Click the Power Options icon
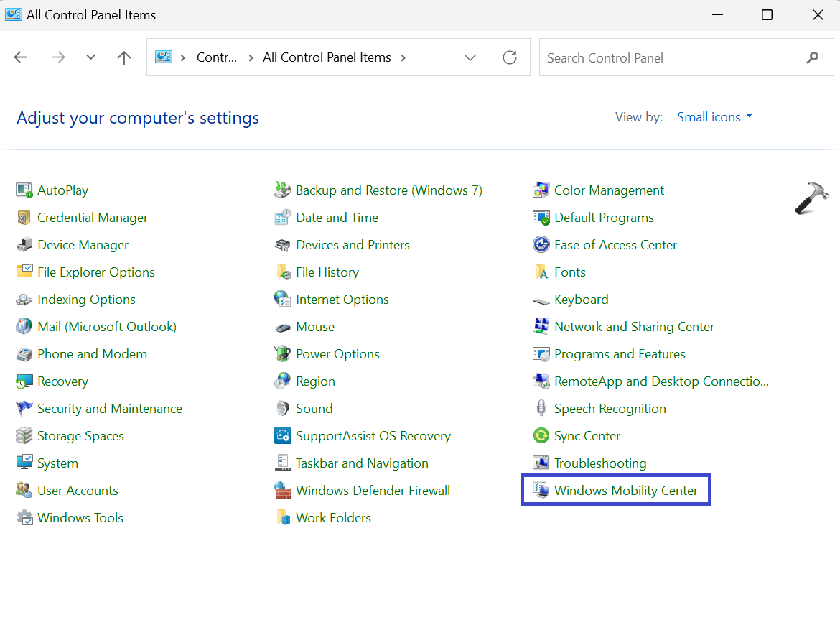The height and width of the screenshot is (625, 840). click(282, 354)
